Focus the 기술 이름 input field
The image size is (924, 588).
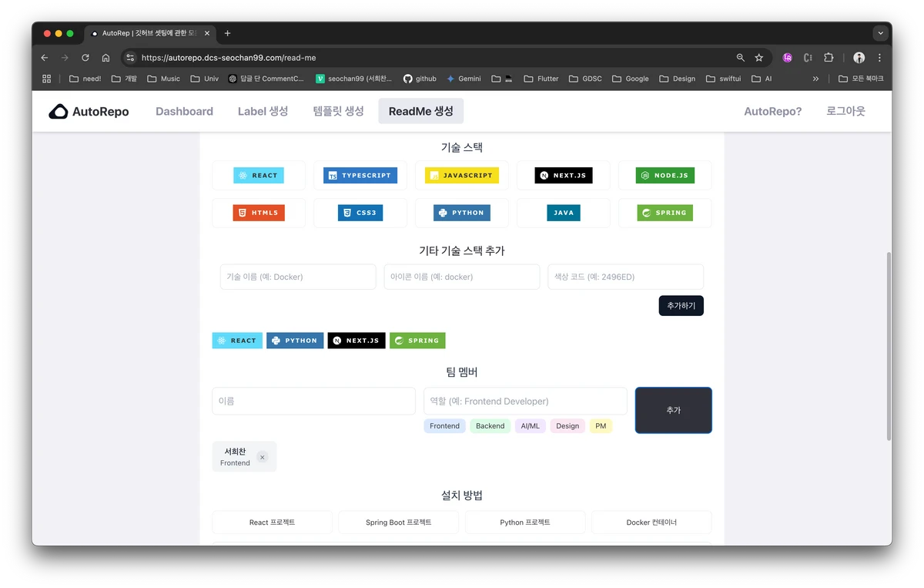[x=298, y=277]
